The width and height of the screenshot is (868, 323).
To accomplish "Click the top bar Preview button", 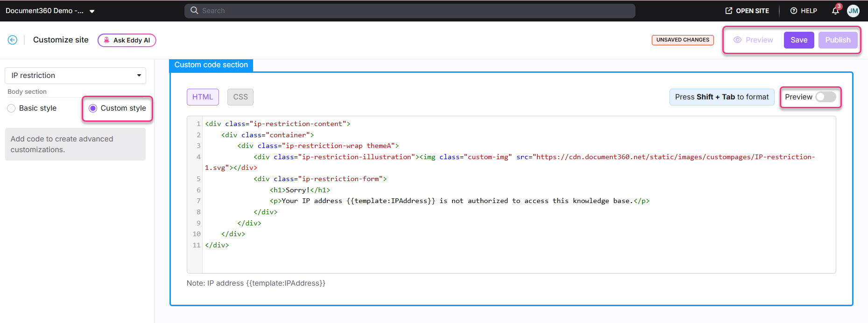I will click(x=753, y=40).
